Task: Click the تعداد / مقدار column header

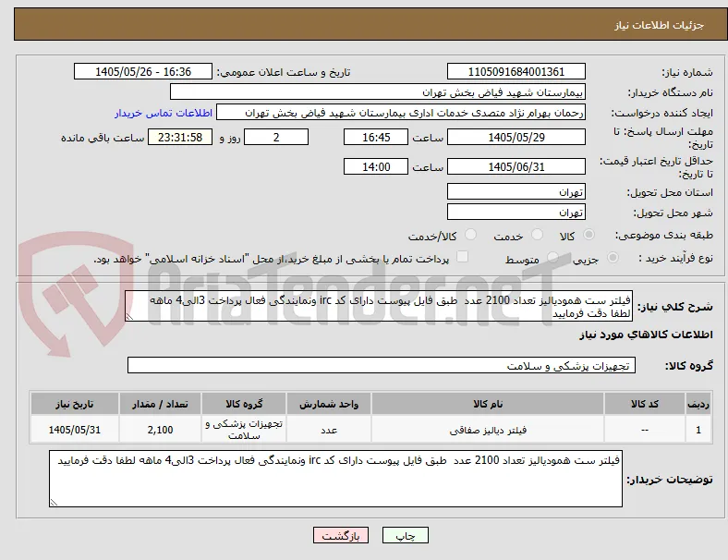Action: 160,404
